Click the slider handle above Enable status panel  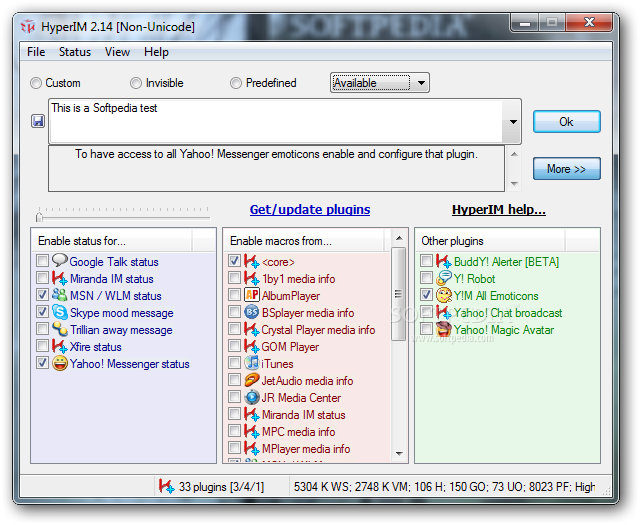point(39,214)
